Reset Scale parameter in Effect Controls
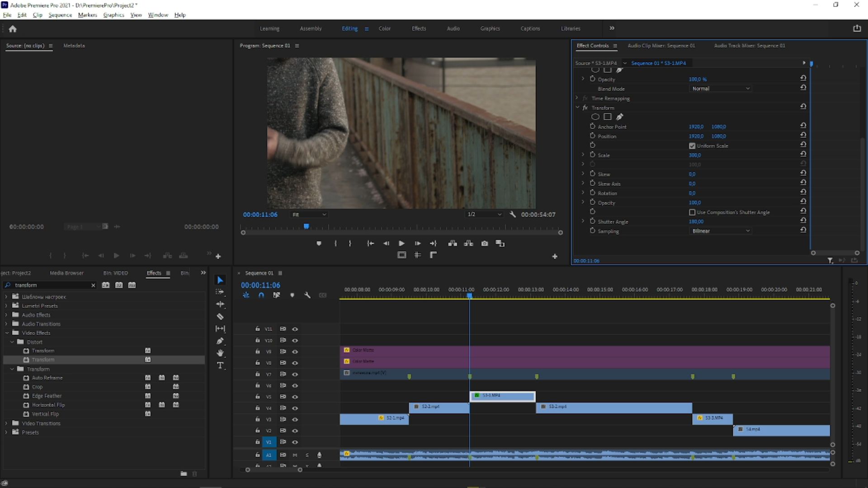868x488 pixels. point(803,155)
